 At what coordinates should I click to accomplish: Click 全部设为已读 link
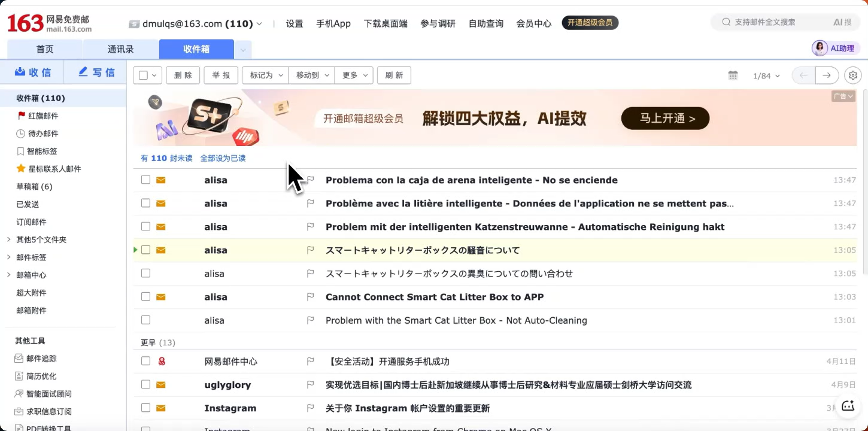tap(223, 158)
